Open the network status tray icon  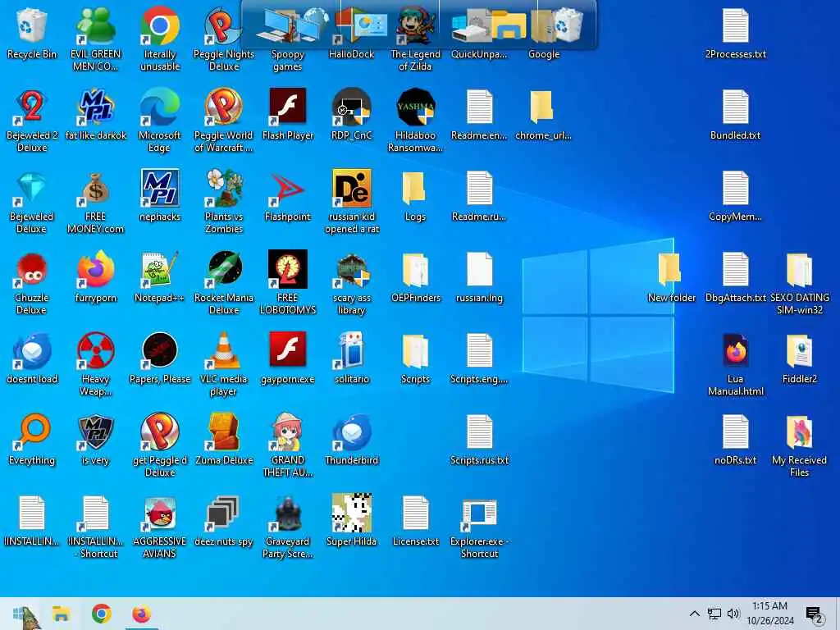coord(714,614)
